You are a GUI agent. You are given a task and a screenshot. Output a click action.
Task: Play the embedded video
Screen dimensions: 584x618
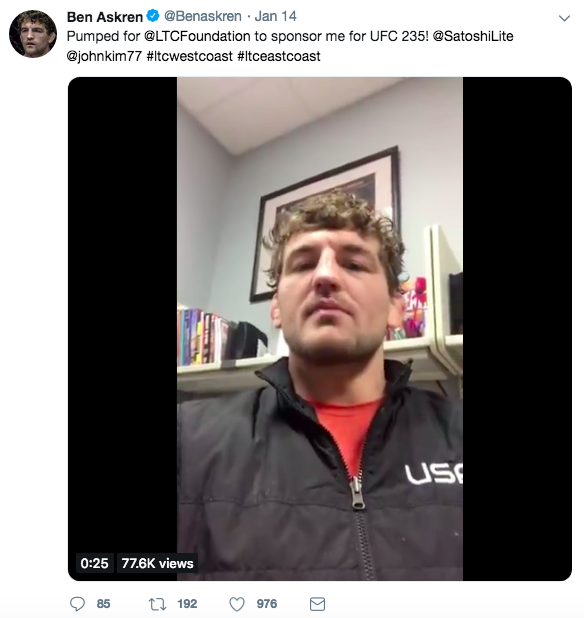point(320,329)
